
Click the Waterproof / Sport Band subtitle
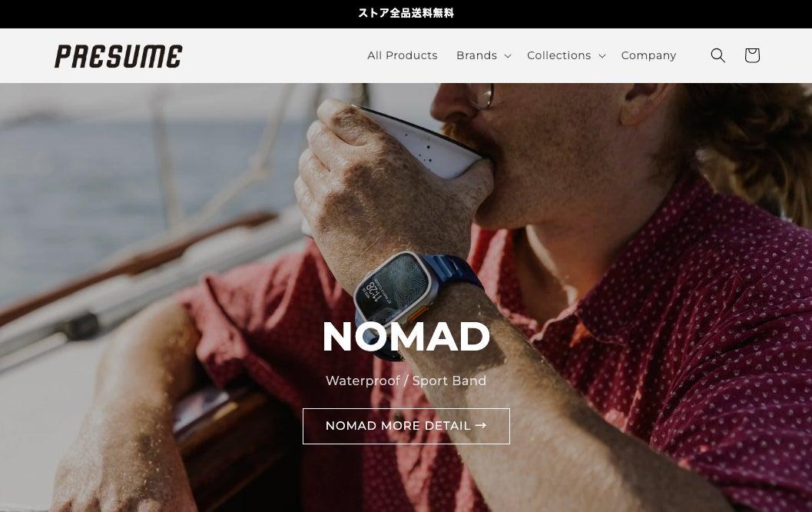click(406, 381)
